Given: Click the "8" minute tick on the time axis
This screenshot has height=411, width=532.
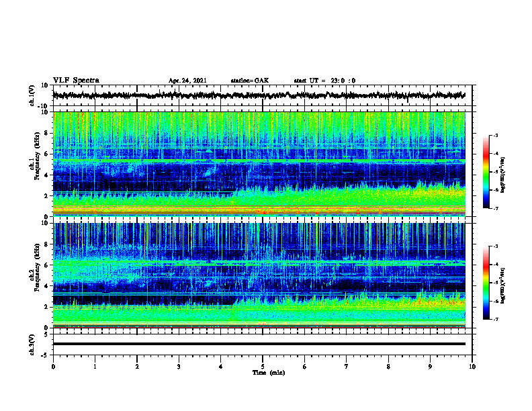Looking at the screenshot, I should click(388, 367).
